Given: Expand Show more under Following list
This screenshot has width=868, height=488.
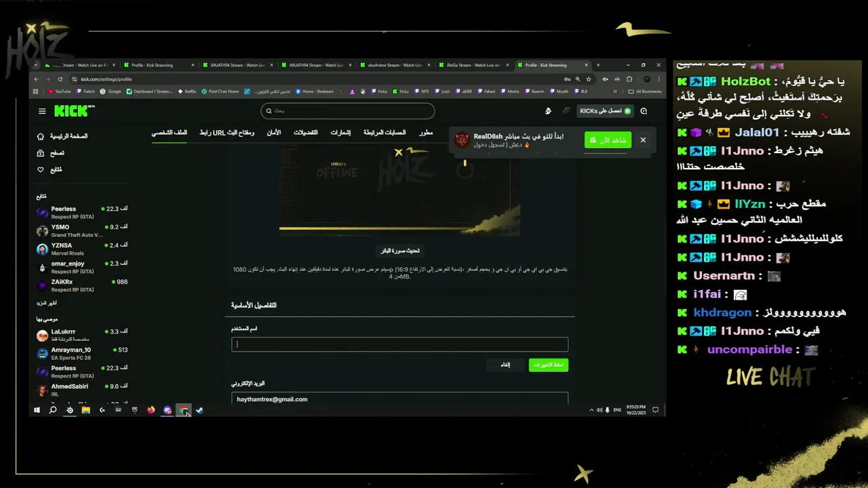Looking at the screenshot, I should click(x=47, y=303).
